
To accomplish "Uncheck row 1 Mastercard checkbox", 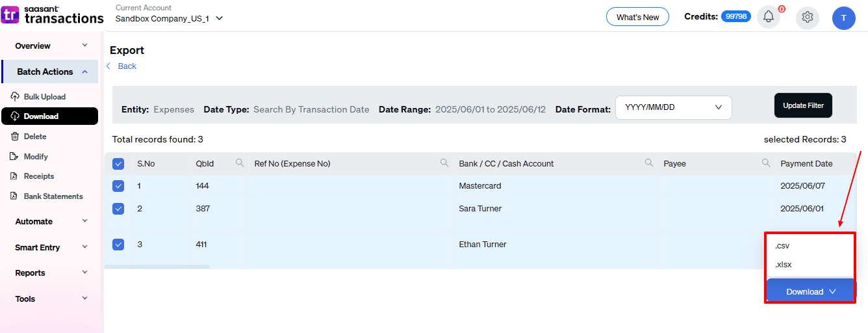I will 118,186.
